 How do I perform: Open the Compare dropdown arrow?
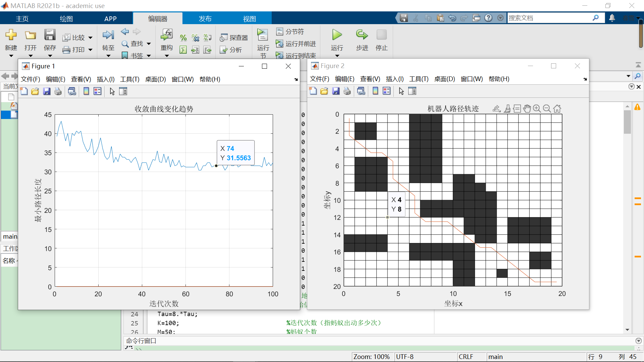click(90, 38)
